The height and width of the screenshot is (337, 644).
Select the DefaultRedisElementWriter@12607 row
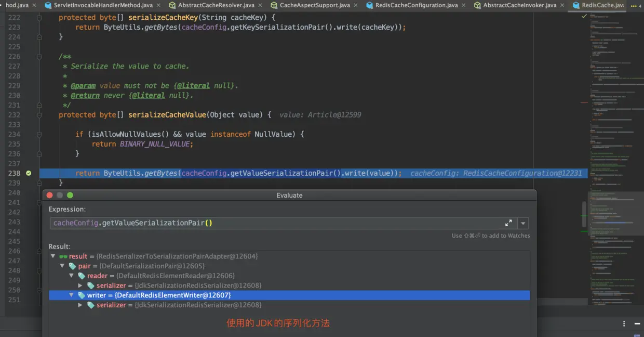pyautogui.click(x=289, y=295)
